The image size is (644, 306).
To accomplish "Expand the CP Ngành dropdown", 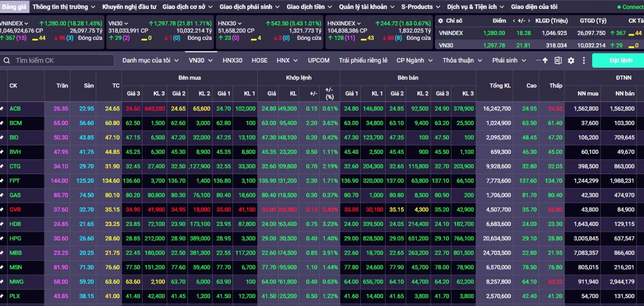I will [414, 60].
